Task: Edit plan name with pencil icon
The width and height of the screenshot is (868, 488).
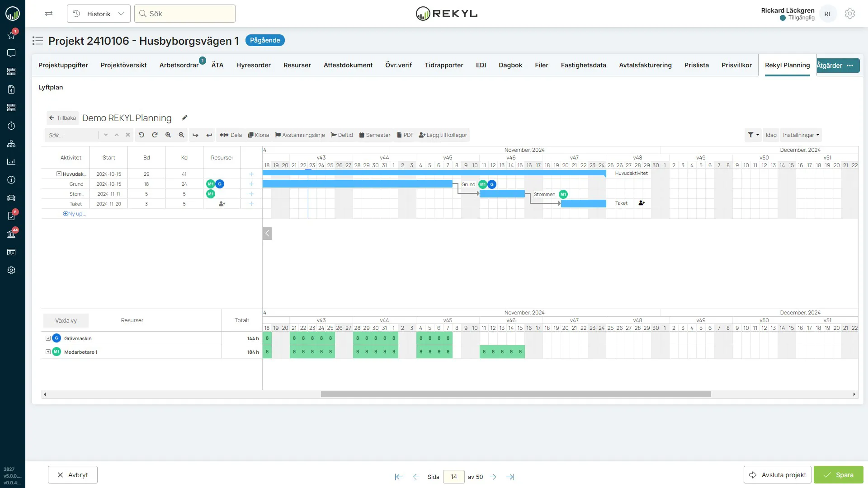Action: click(x=184, y=118)
